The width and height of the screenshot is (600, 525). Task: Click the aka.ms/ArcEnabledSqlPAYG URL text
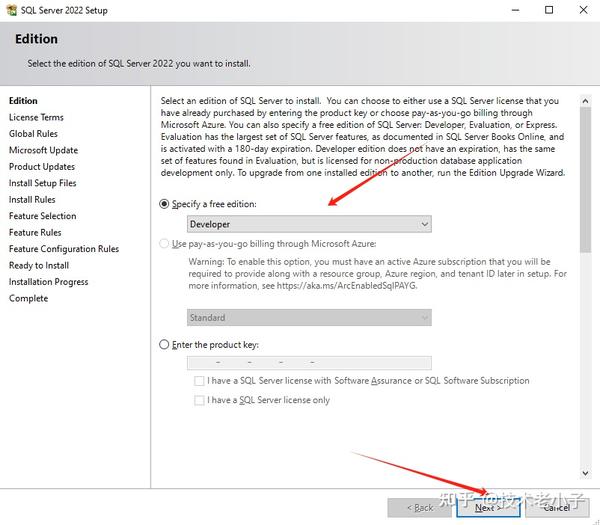click(x=347, y=285)
